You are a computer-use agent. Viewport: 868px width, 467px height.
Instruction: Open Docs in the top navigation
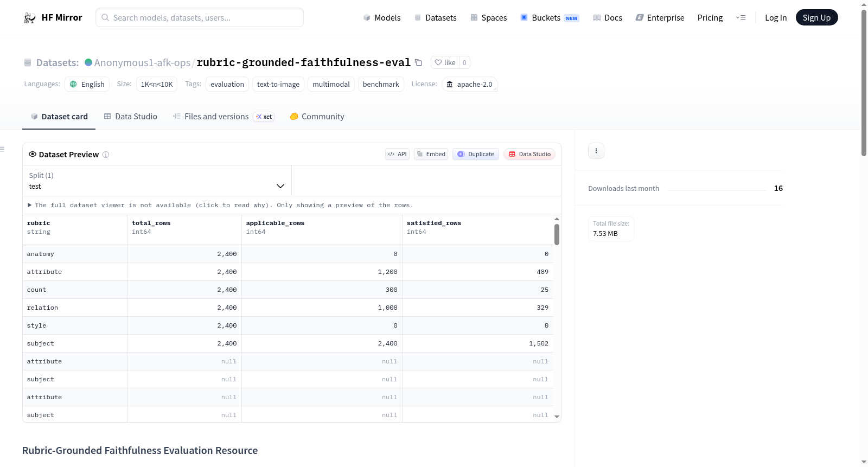[x=608, y=18]
